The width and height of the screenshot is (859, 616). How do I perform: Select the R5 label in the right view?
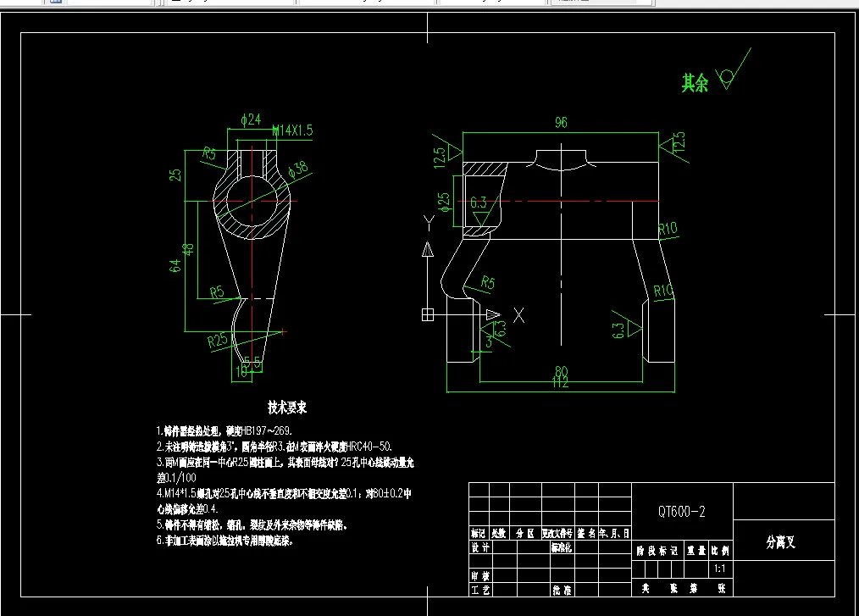(488, 283)
